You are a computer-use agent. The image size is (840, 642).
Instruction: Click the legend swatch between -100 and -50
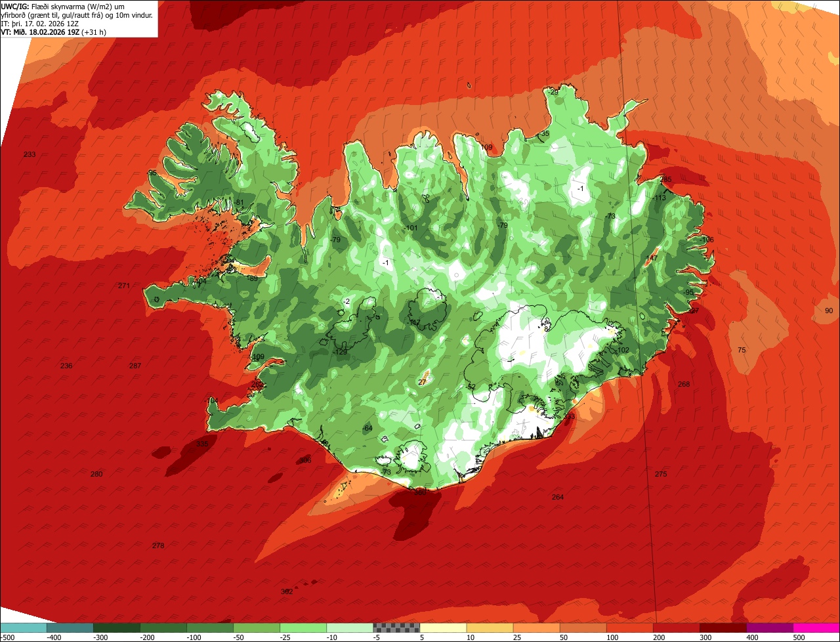click(x=210, y=628)
